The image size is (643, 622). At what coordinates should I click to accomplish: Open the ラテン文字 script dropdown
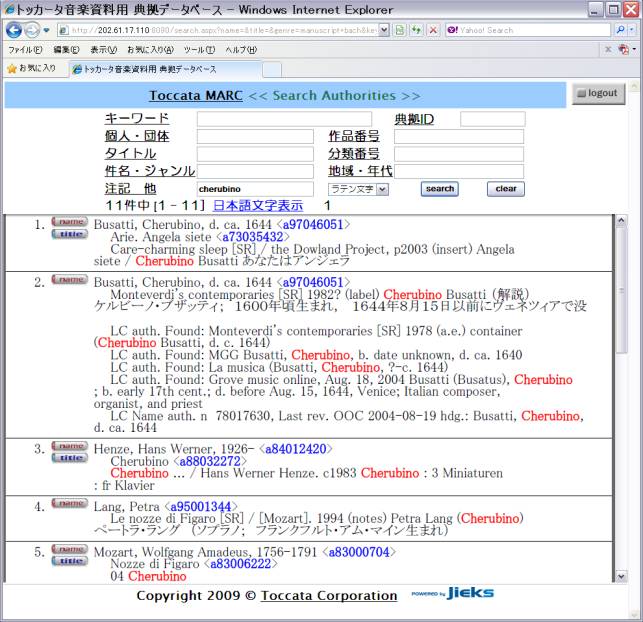[x=358, y=189]
